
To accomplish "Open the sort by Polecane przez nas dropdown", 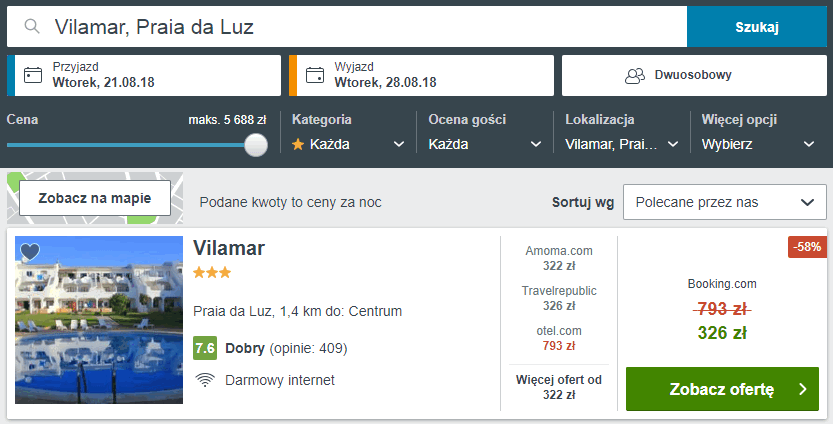I will [722, 202].
